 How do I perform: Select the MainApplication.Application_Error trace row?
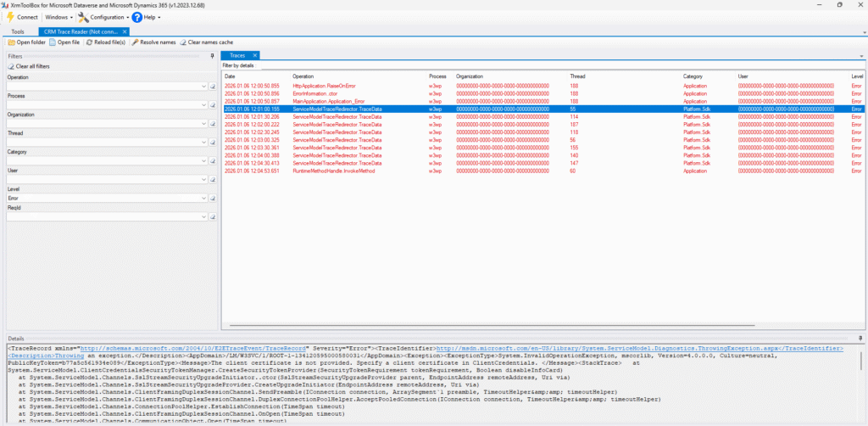pos(542,101)
